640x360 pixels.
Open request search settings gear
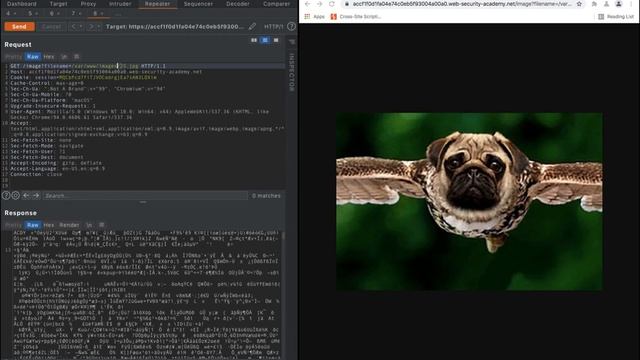16,196
